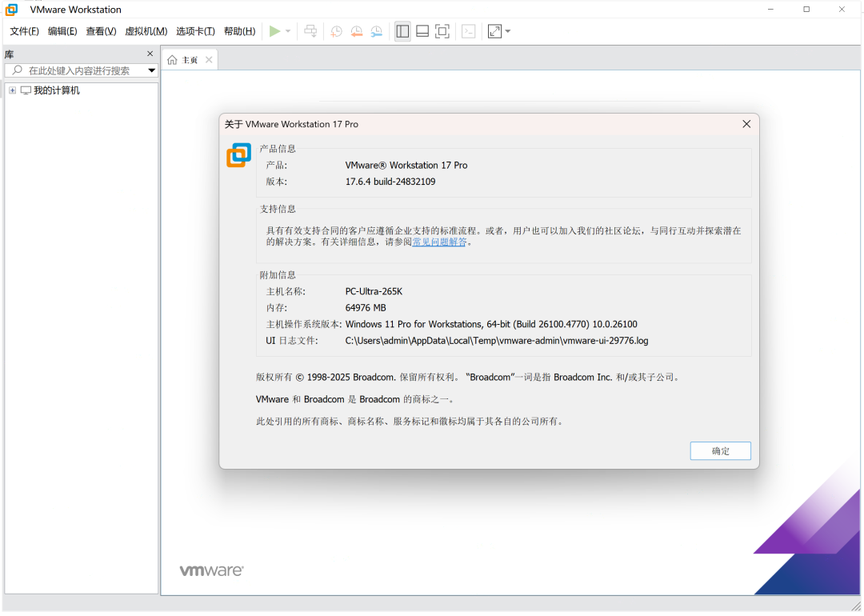Close the 库 library panel
Screen dimensions: 864x616
(150, 54)
